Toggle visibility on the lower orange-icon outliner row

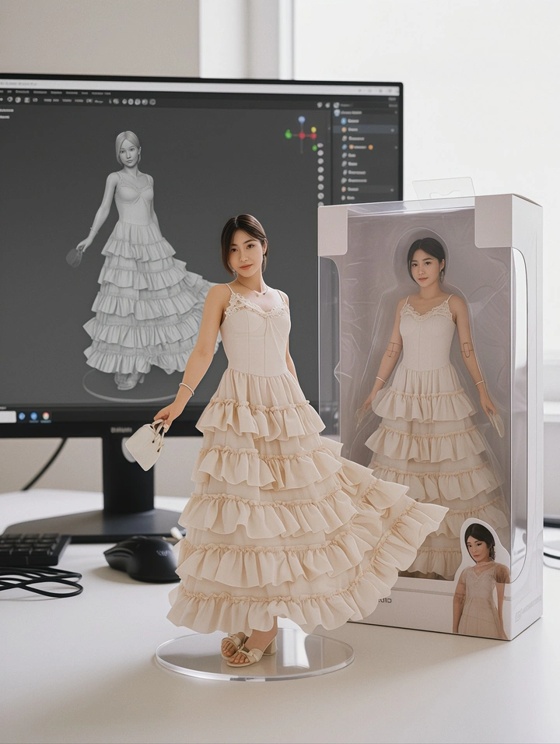(392, 189)
